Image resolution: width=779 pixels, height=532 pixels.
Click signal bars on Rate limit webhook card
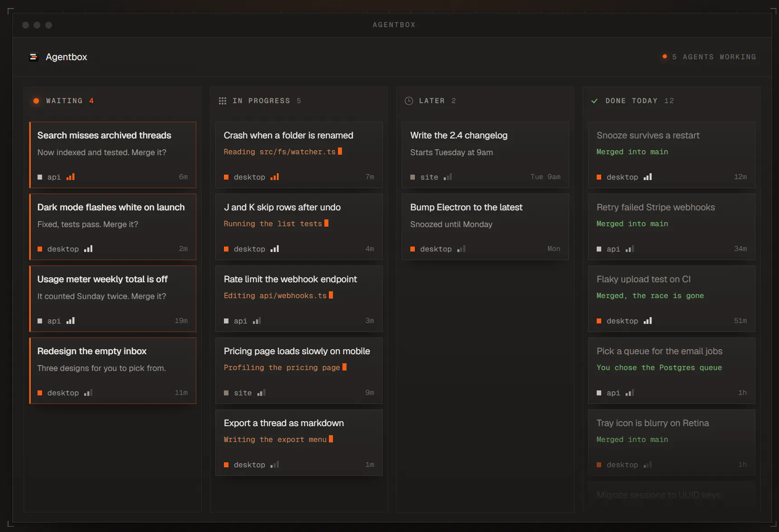pyautogui.click(x=257, y=321)
